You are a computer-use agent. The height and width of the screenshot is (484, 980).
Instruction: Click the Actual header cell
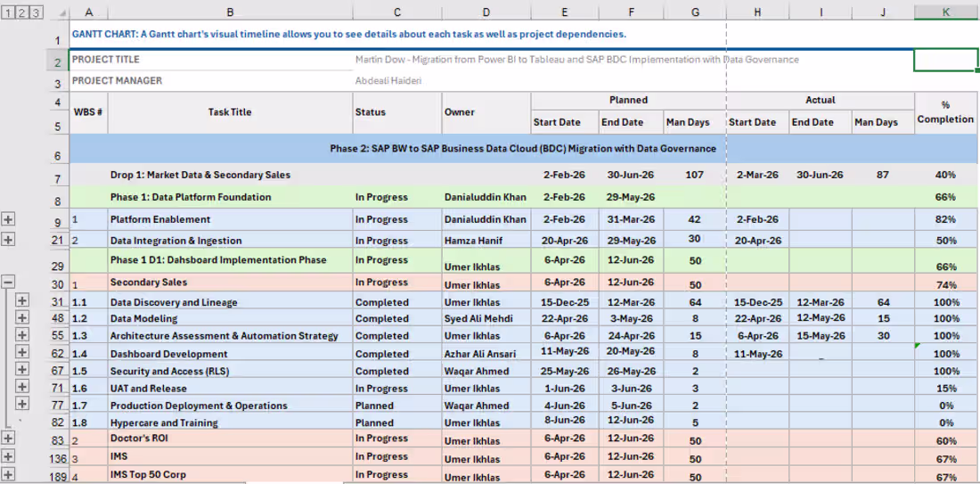[x=820, y=100]
